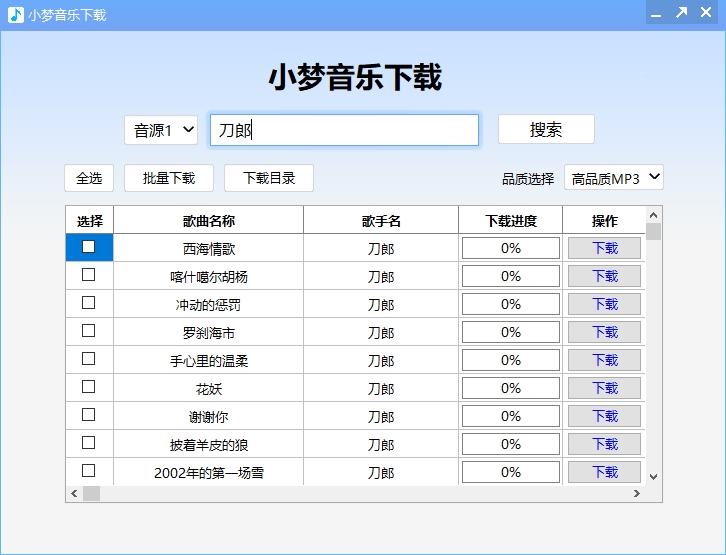Click the 歌曲名称 column header
The width and height of the screenshot is (726, 555).
[x=208, y=221]
